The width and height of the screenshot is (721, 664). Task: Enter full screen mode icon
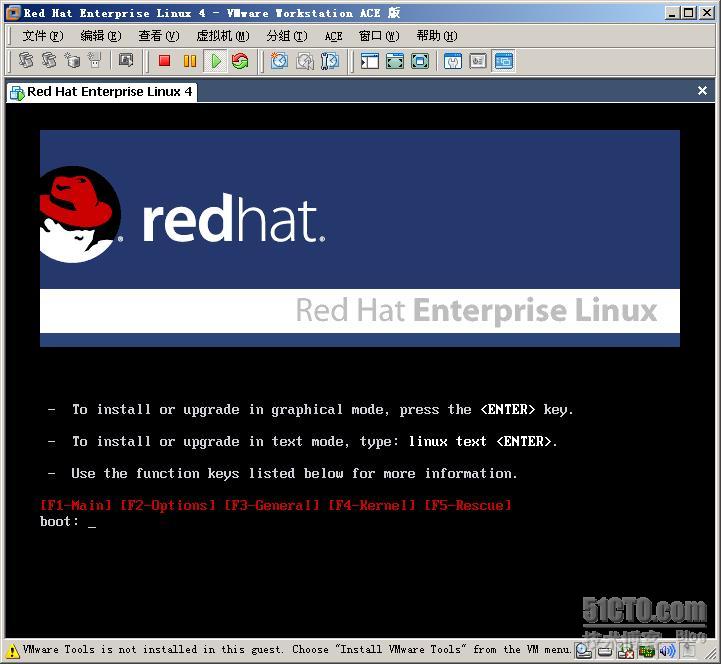pos(420,61)
